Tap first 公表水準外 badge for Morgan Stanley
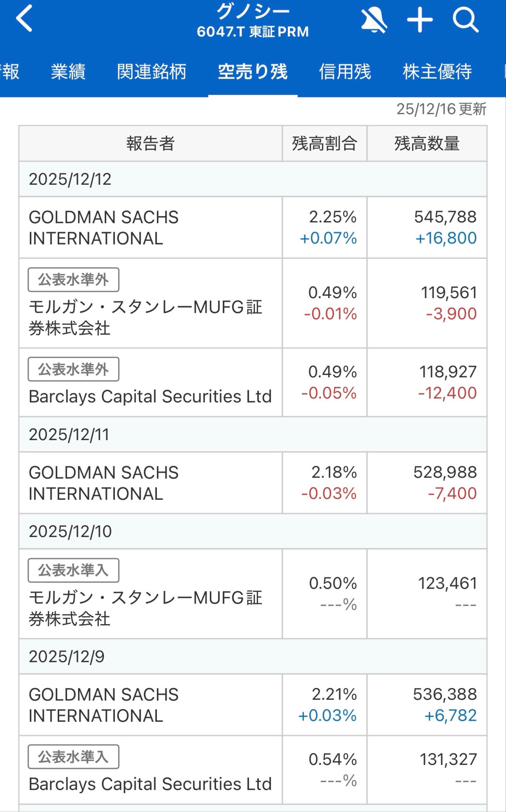 (x=73, y=279)
